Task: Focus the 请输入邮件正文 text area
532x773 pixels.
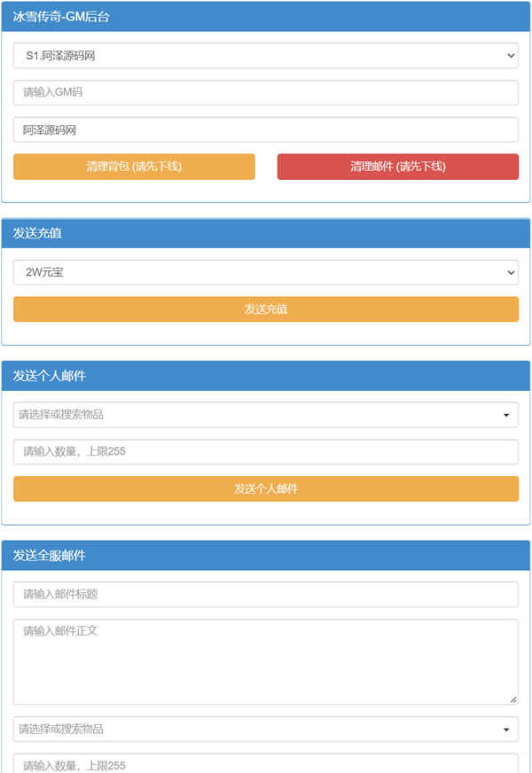Action: [265, 660]
